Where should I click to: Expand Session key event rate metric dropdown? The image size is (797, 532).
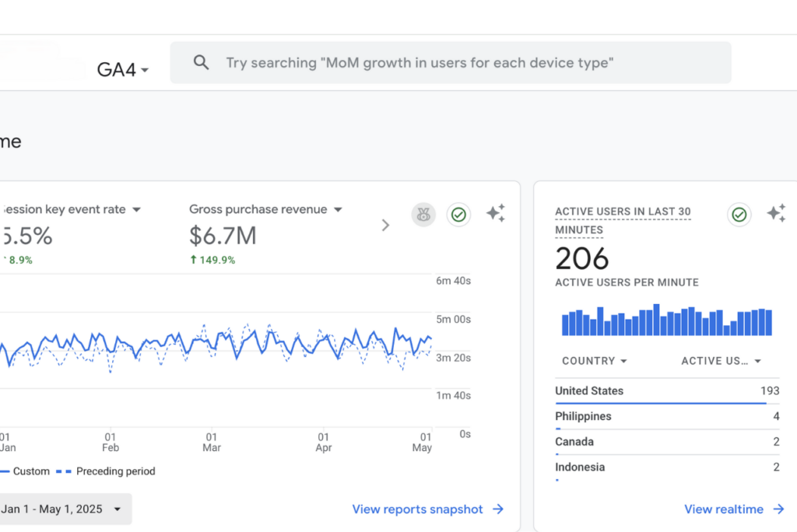(x=136, y=210)
